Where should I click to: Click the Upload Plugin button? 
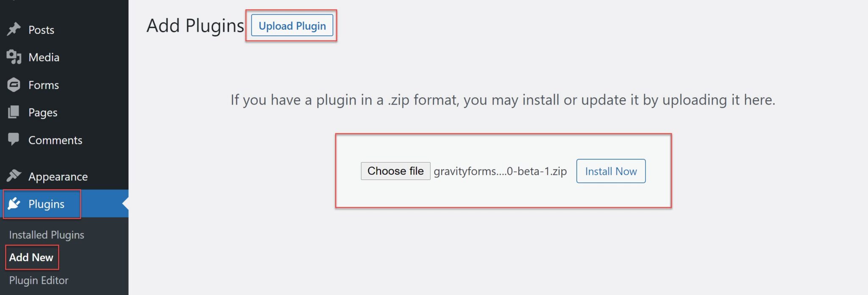tap(291, 25)
